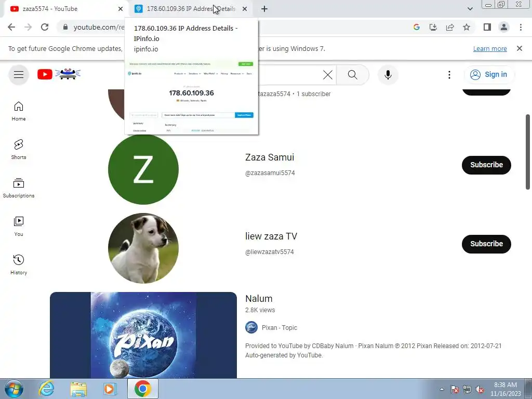
Task: Open the network tray icon
Action: [x=467, y=389]
